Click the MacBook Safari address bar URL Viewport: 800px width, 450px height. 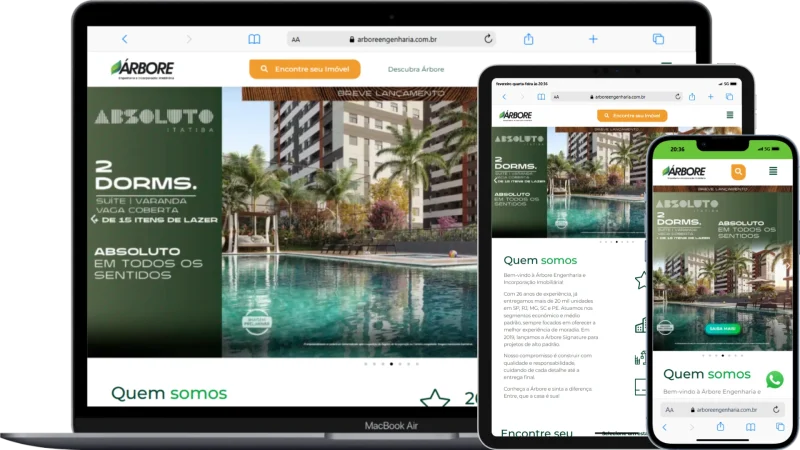pos(395,39)
